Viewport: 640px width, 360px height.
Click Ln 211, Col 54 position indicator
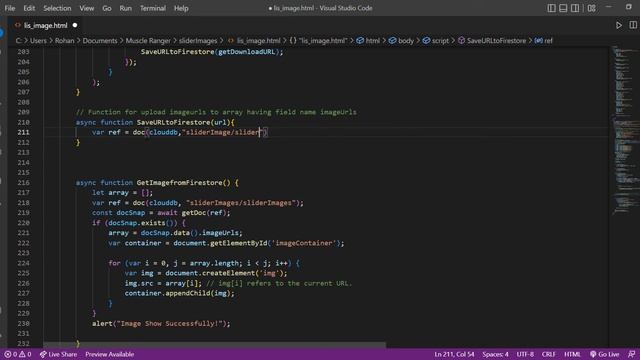point(454,354)
